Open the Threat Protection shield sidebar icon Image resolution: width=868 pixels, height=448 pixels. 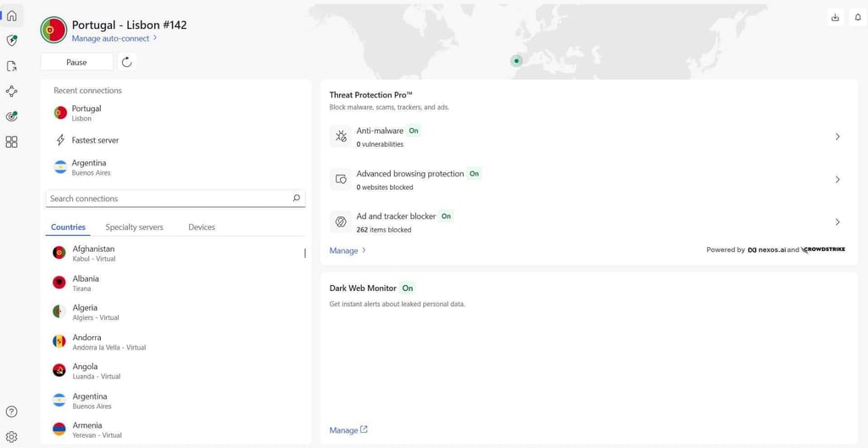(12, 41)
